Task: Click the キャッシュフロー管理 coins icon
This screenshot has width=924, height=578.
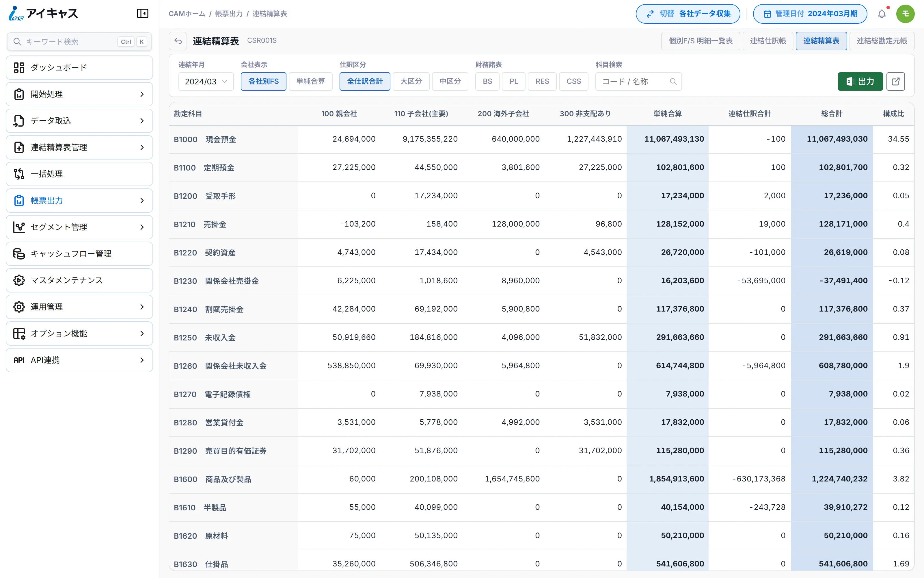Action: click(19, 253)
